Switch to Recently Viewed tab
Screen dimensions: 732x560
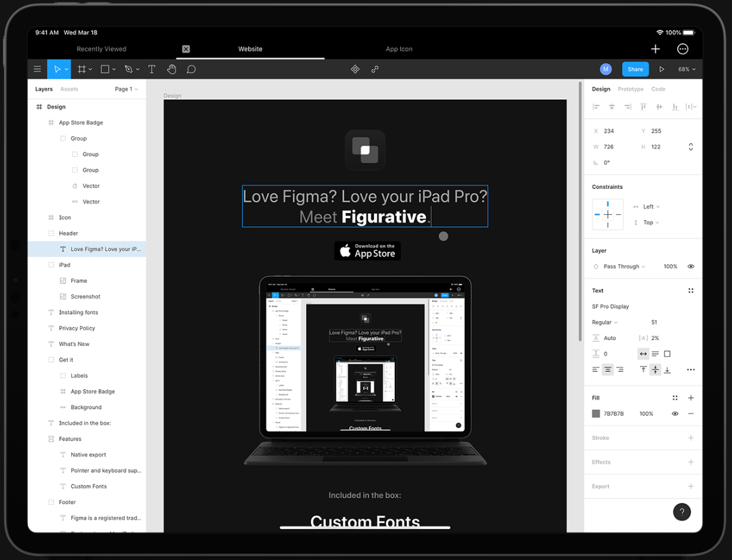(101, 49)
